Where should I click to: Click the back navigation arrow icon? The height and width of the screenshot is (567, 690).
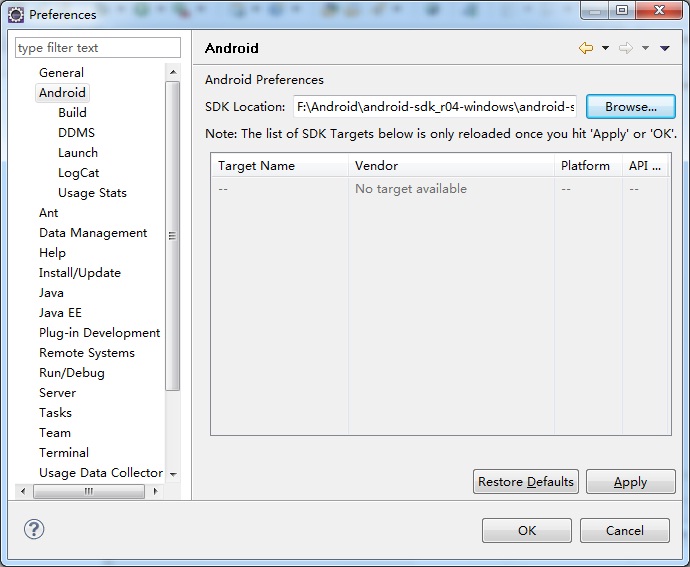pos(586,48)
